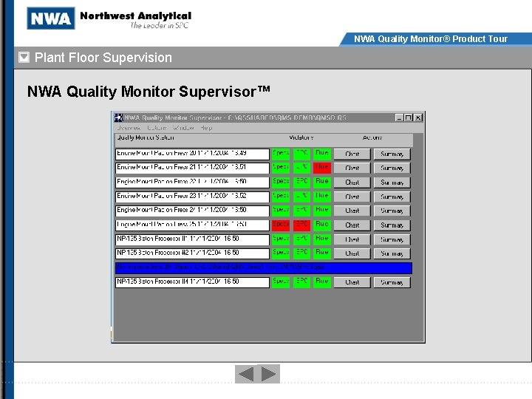Select the NP-135 Batch Processor #2 field
The height and width of the screenshot is (399, 532).
coord(192,253)
